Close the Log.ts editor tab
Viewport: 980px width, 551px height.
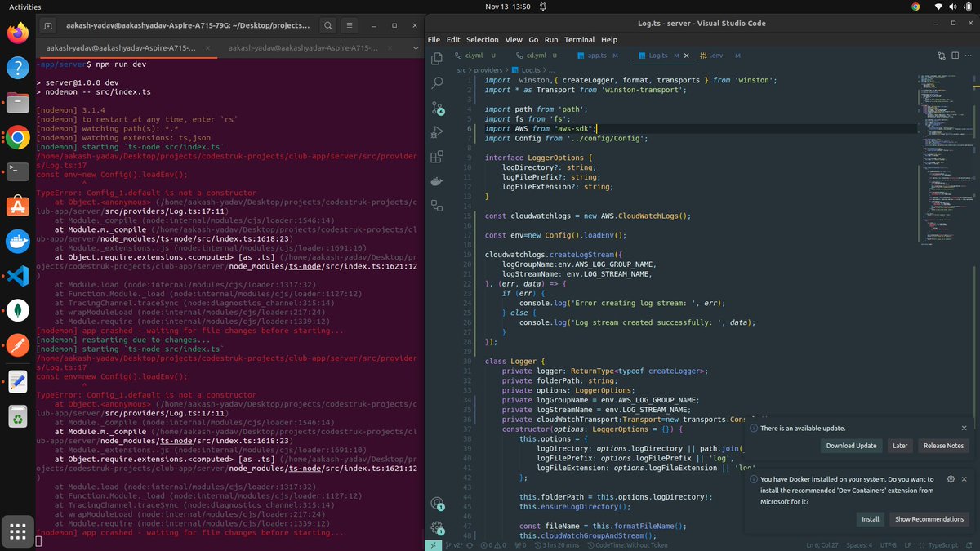click(687, 56)
